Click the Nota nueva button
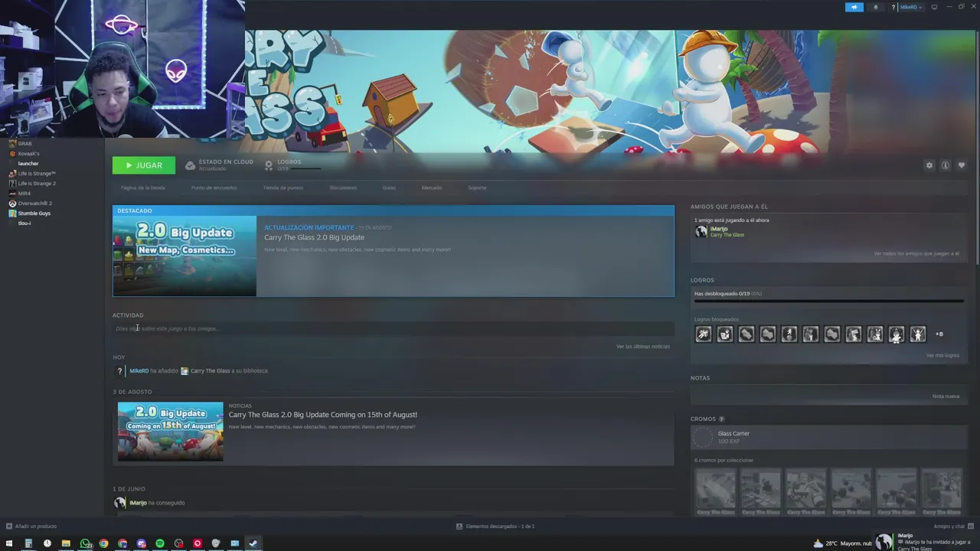The height and width of the screenshot is (551, 980). 946,396
